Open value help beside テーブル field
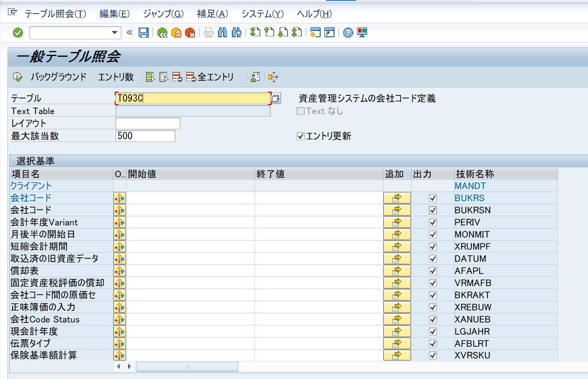This screenshot has height=379, width=588. 276,98
